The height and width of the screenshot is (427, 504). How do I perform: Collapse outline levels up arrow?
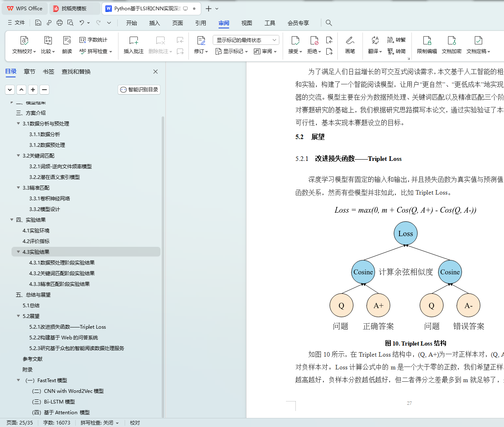click(x=21, y=90)
